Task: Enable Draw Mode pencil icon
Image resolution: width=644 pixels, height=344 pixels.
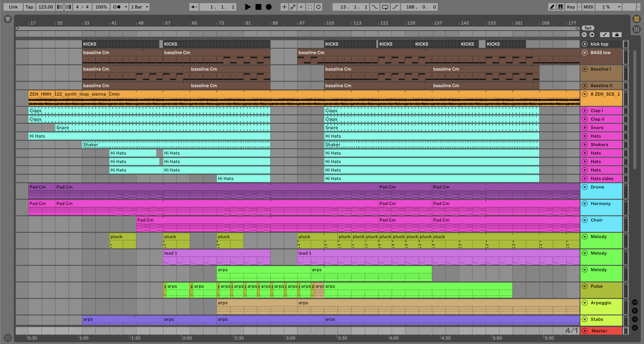Action: (x=552, y=7)
